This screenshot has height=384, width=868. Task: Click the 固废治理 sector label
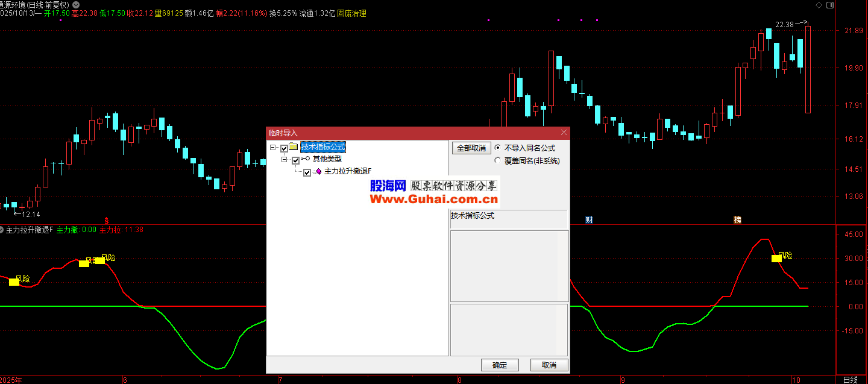(351, 13)
